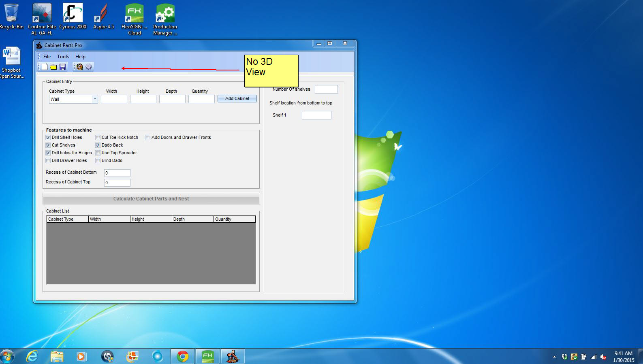Click the Number Of shelves input field

[x=326, y=89]
